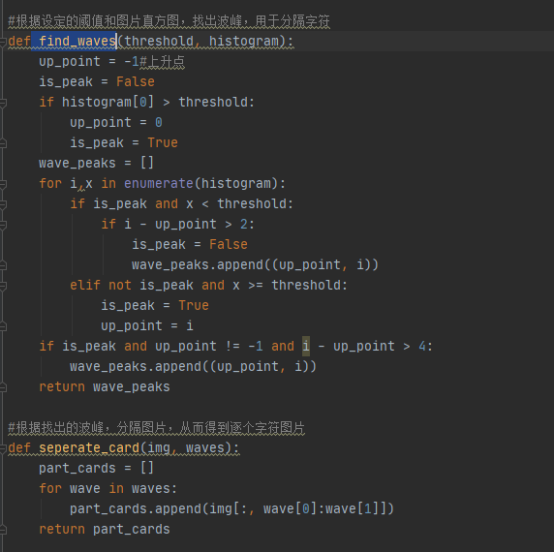
Task: Click 'up_point != -1' in the final if
Action: tap(209, 346)
